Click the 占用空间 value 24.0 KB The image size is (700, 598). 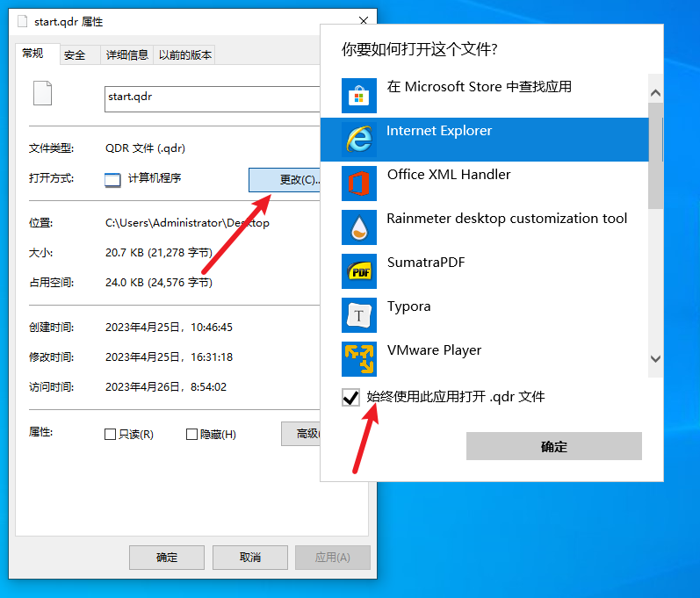coord(159,283)
